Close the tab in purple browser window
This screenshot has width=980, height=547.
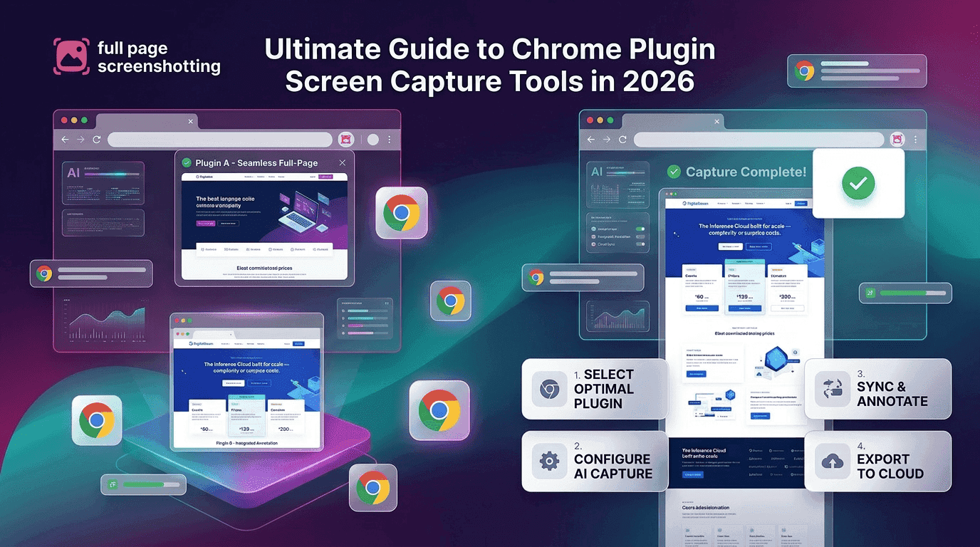click(190, 121)
